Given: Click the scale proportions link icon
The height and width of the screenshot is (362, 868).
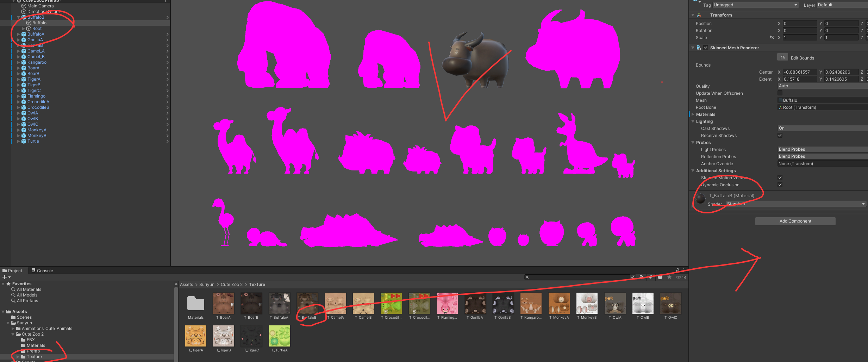Looking at the screenshot, I should click(772, 37).
